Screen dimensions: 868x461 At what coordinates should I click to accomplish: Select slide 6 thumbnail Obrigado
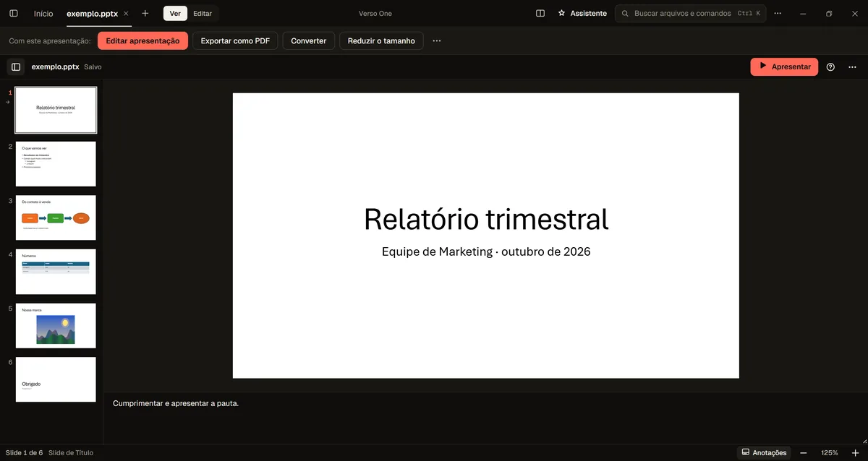(x=56, y=379)
